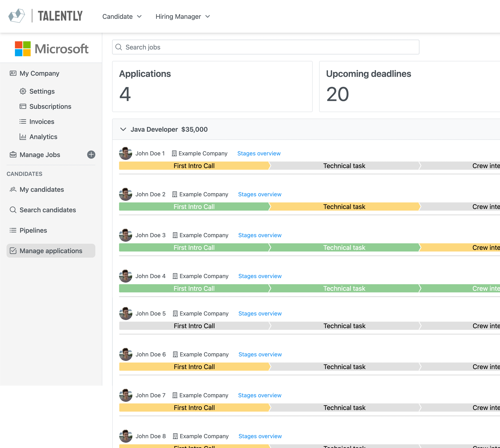Open the Candidate dropdown menu
Viewport: 500px width, 448px height.
click(x=122, y=17)
